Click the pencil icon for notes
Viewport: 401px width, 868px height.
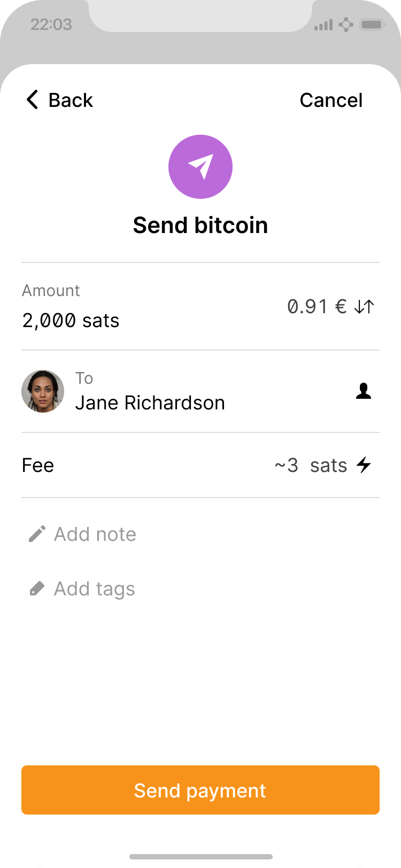[x=37, y=534]
